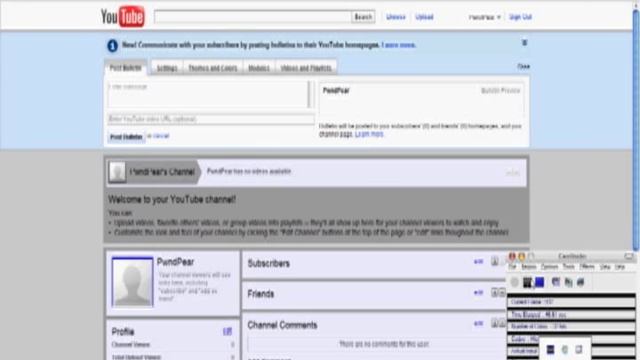Move the Channel Comments module up with its arrow
The height and width of the screenshot is (360, 640).
494,323
